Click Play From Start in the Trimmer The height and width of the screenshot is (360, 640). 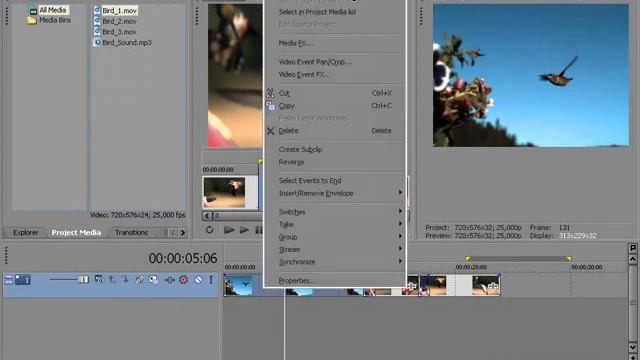pos(229,230)
